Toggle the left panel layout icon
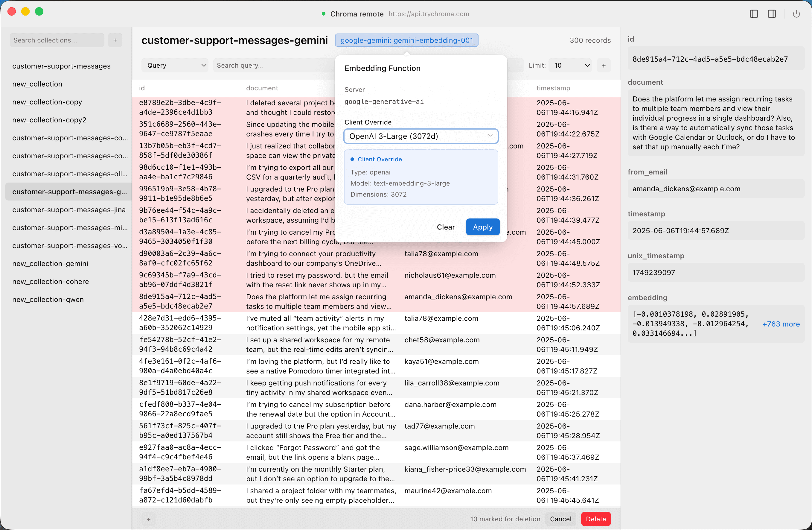The width and height of the screenshot is (812, 530). click(x=754, y=14)
